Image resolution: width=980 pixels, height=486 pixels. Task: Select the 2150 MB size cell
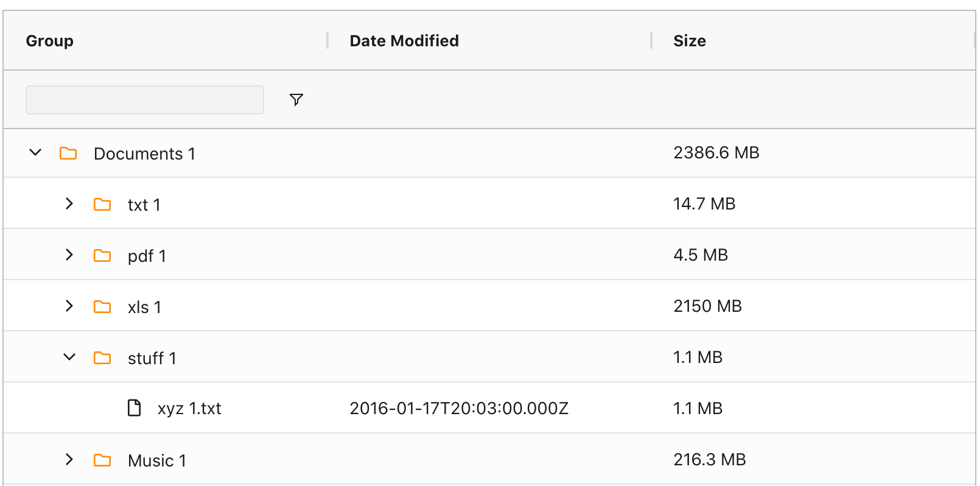click(707, 306)
